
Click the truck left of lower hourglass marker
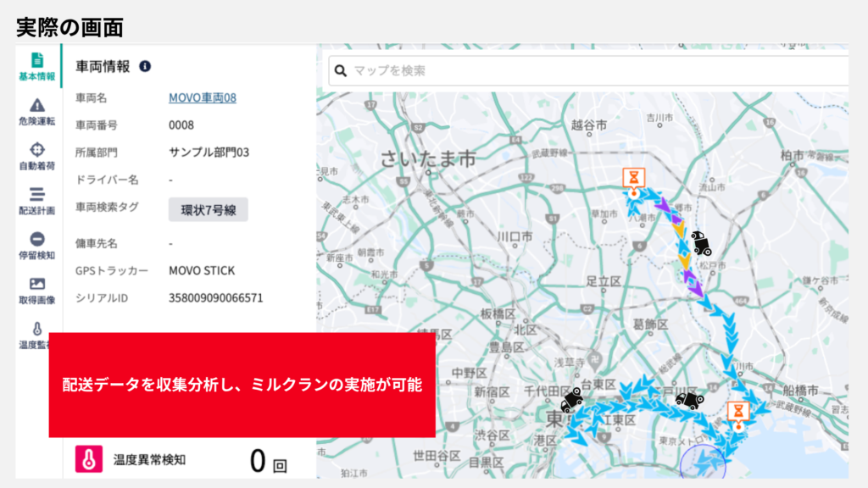point(687,400)
